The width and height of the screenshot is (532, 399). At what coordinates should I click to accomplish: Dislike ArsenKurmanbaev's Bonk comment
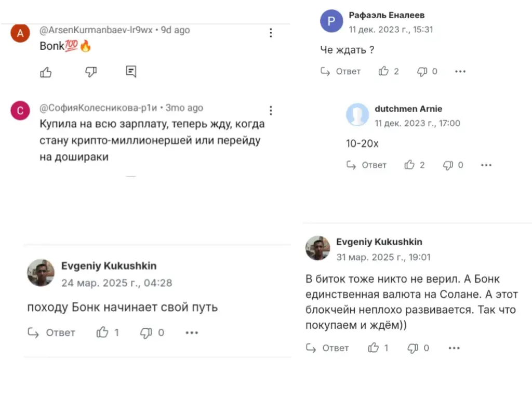tap(90, 72)
